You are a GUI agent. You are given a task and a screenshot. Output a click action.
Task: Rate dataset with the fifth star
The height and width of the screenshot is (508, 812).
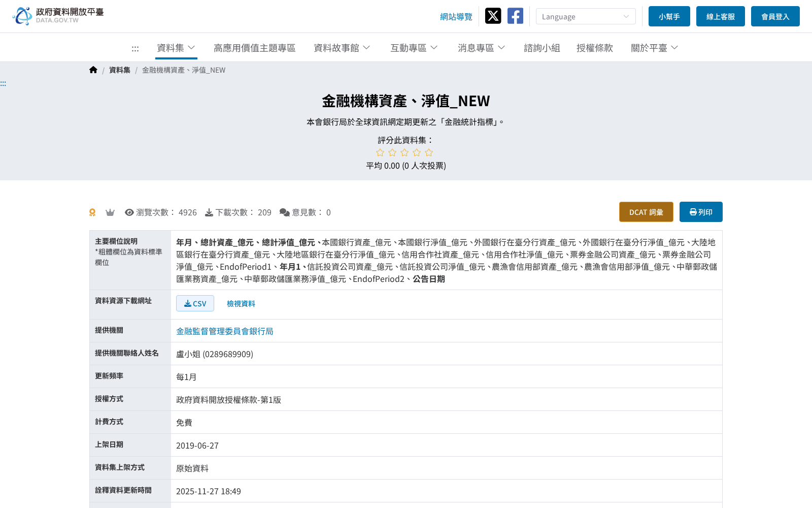coord(429,152)
